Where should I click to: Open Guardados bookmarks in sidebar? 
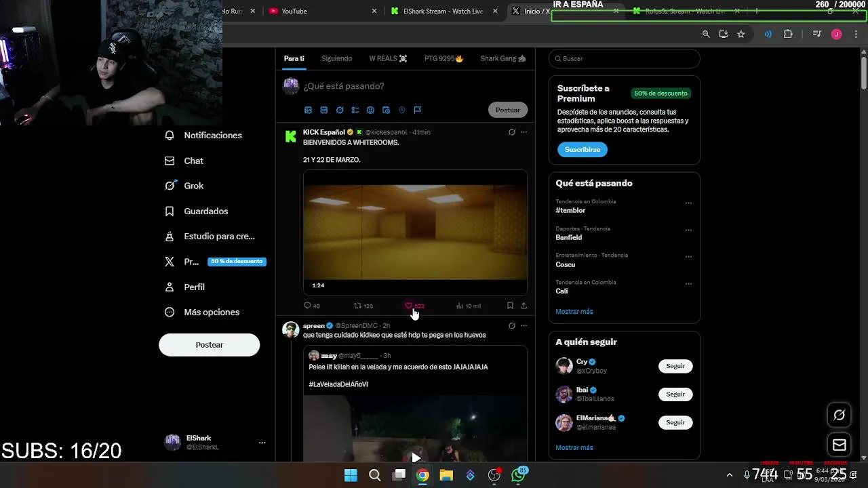tap(197, 211)
